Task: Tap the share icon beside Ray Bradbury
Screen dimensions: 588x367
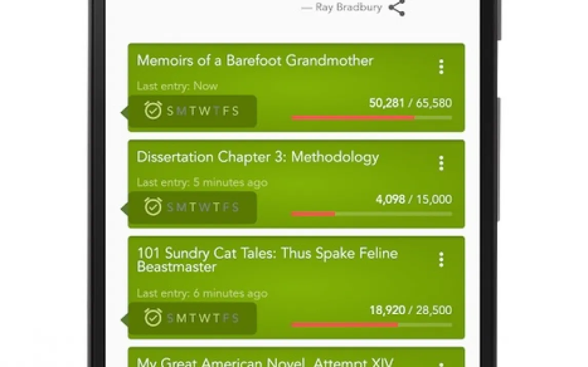Action: (x=397, y=8)
